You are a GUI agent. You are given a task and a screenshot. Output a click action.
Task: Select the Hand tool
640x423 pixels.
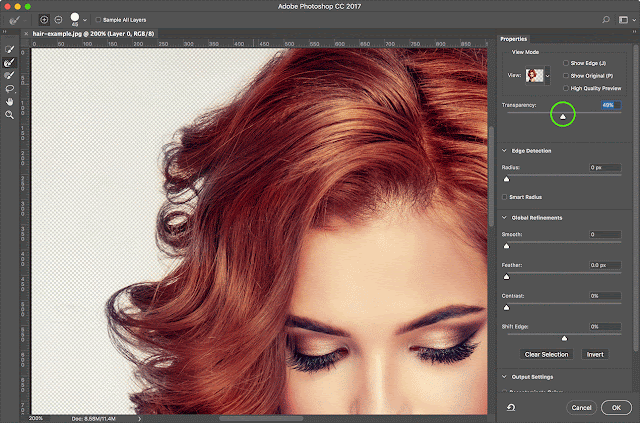point(10,101)
